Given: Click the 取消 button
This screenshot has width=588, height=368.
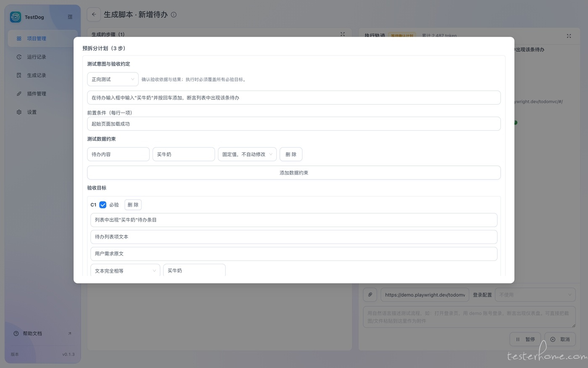Looking at the screenshot, I should tap(560, 339).
